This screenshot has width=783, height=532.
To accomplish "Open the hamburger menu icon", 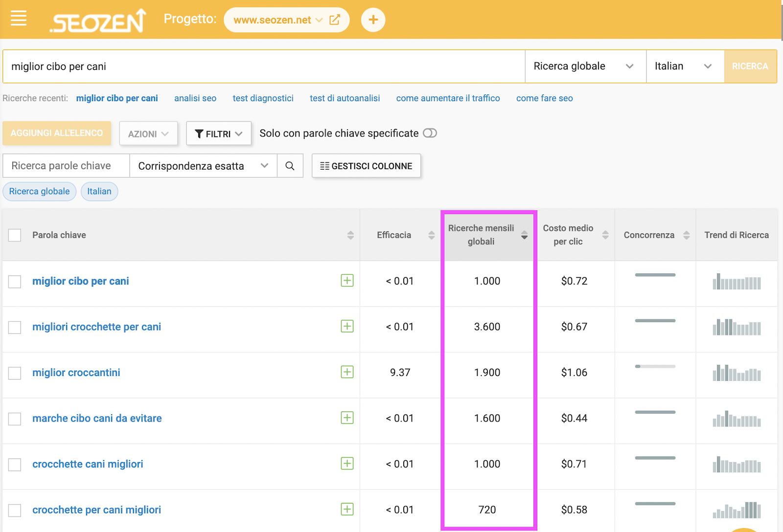I will point(19,19).
